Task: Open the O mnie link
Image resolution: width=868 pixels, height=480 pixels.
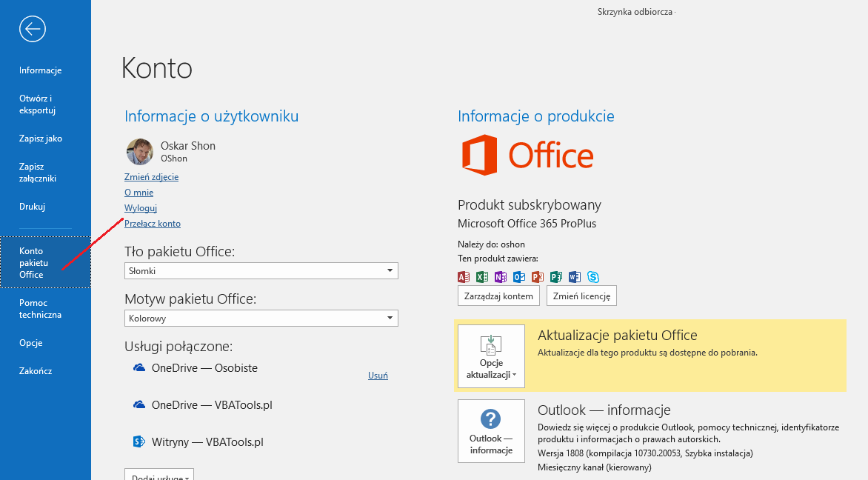Action: (x=139, y=192)
